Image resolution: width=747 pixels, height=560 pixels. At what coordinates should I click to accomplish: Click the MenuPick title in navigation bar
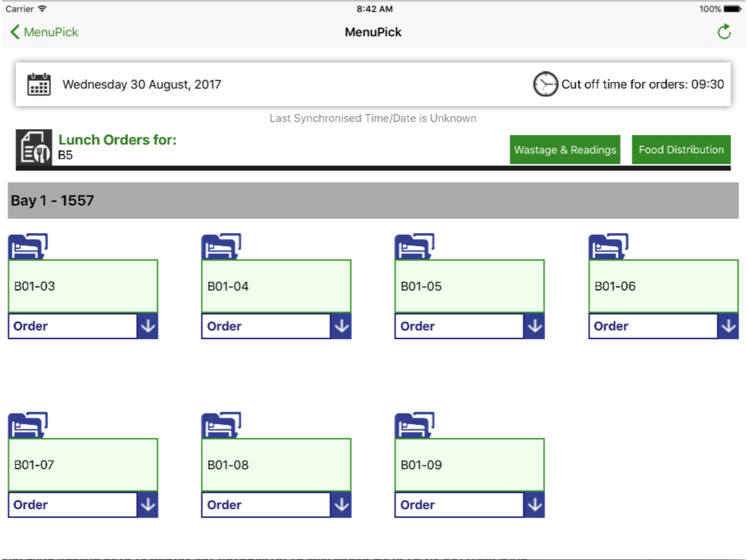point(373,32)
